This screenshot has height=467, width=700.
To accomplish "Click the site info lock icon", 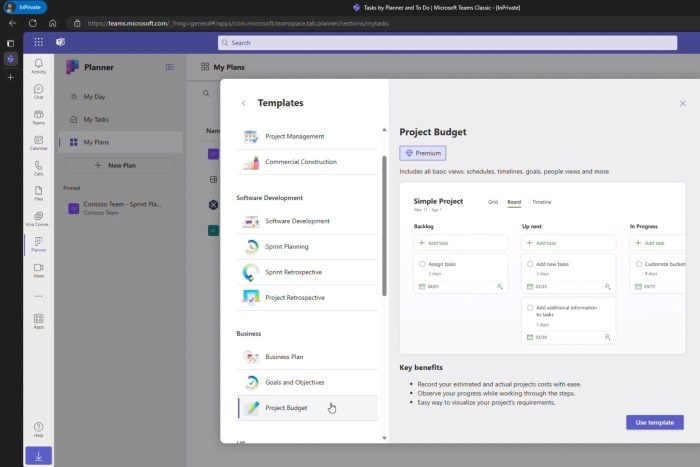I will click(x=77, y=23).
